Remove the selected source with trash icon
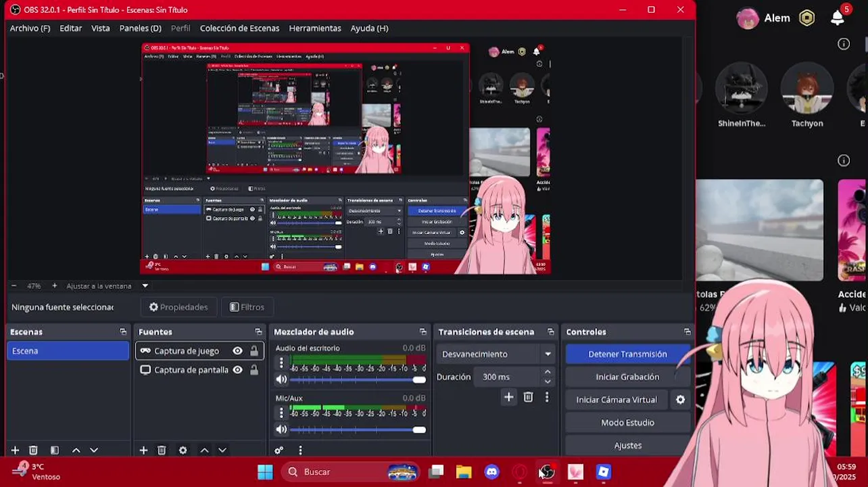 point(162,450)
